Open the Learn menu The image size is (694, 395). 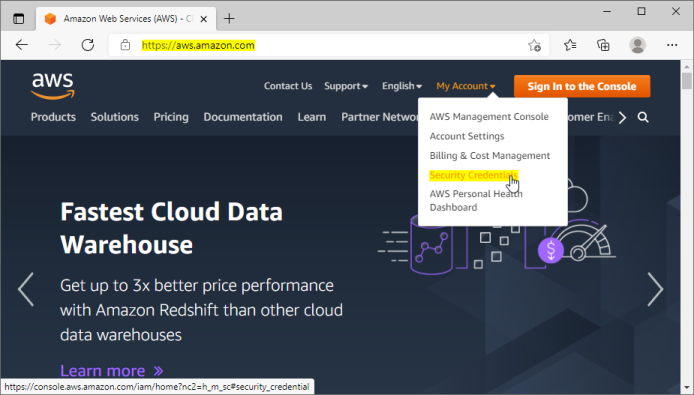(312, 117)
